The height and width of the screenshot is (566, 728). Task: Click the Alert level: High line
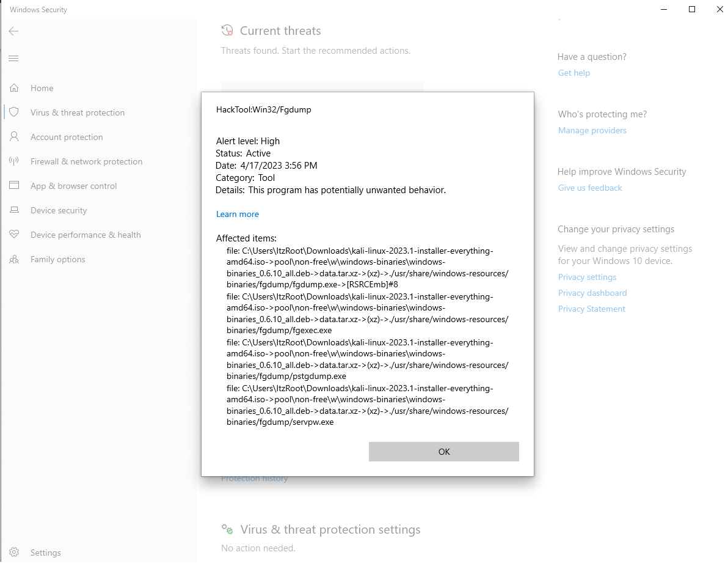point(247,141)
